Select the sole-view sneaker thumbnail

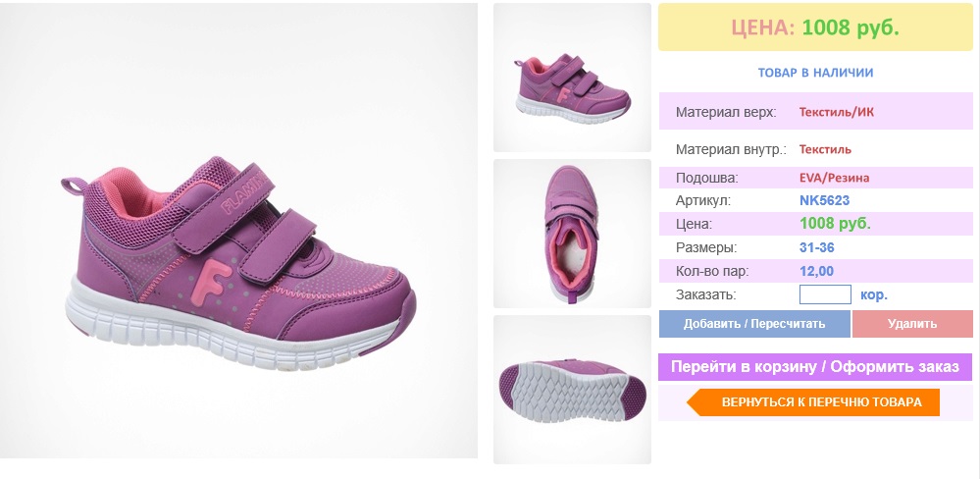[572, 390]
